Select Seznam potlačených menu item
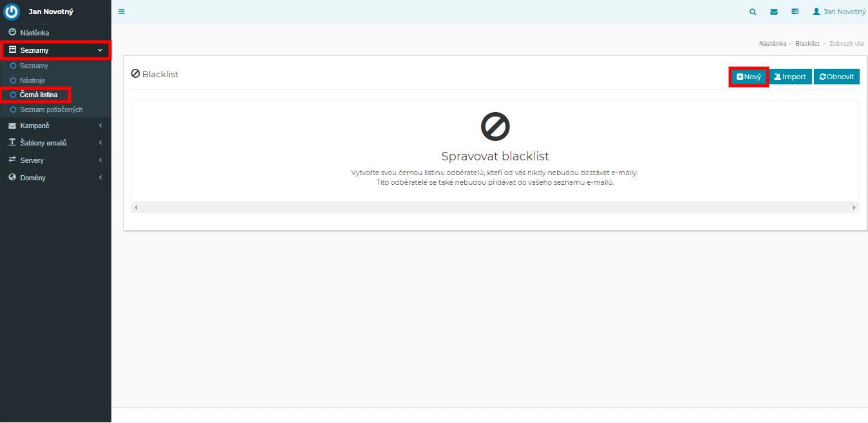The height and width of the screenshot is (423, 868). pos(51,109)
